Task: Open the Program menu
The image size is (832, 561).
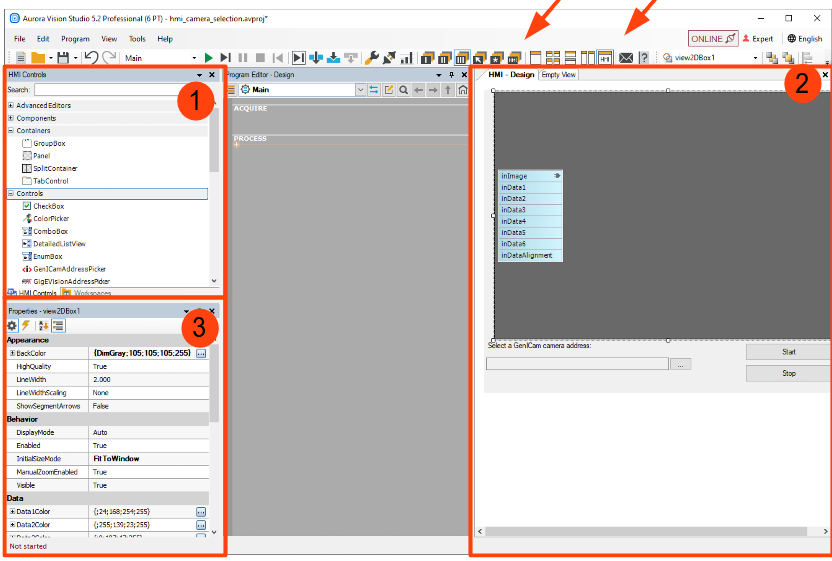Action: pyautogui.click(x=75, y=38)
